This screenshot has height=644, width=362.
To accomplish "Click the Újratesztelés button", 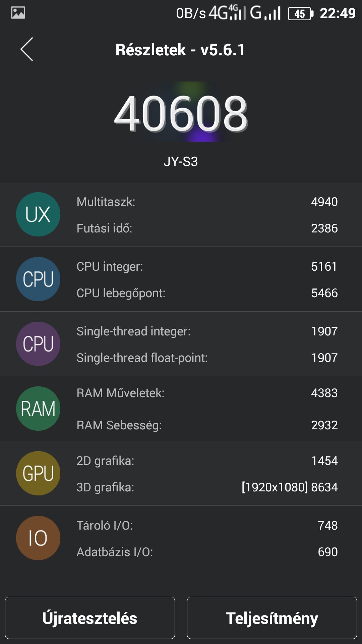I will point(90,618).
